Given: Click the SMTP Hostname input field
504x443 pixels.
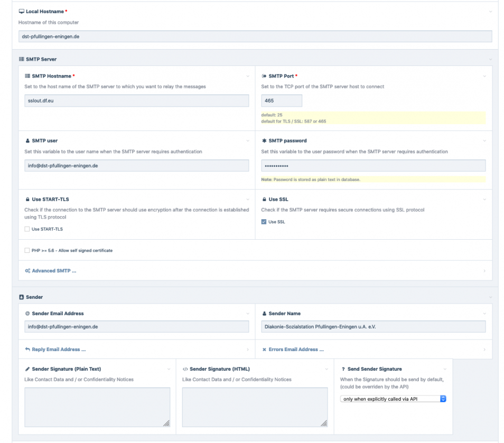Looking at the screenshot, I should pos(136,100).
